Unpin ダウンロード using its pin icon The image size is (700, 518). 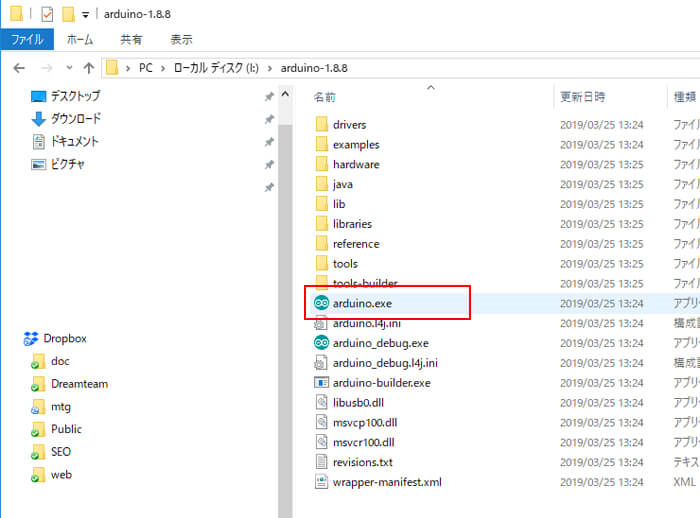(x=269, y=119)
